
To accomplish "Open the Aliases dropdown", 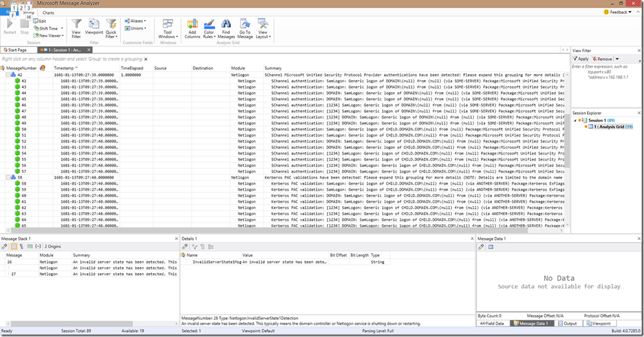I will 135,21.
